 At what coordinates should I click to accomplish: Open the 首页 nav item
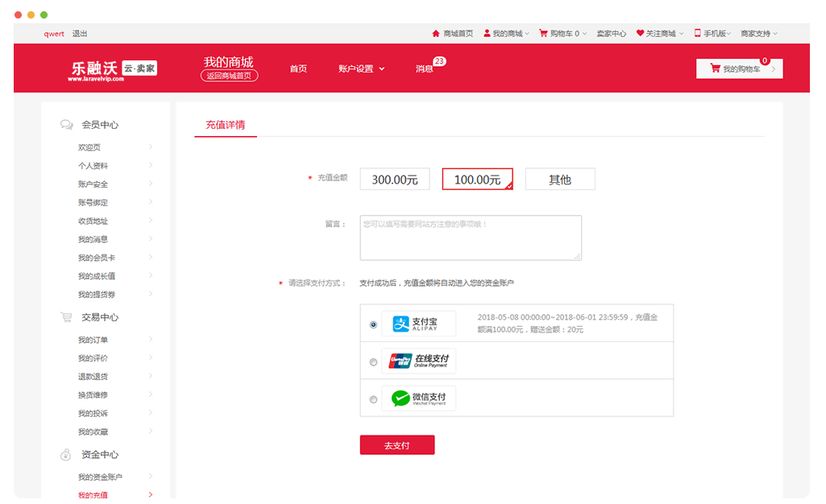[x=298, y=69]
